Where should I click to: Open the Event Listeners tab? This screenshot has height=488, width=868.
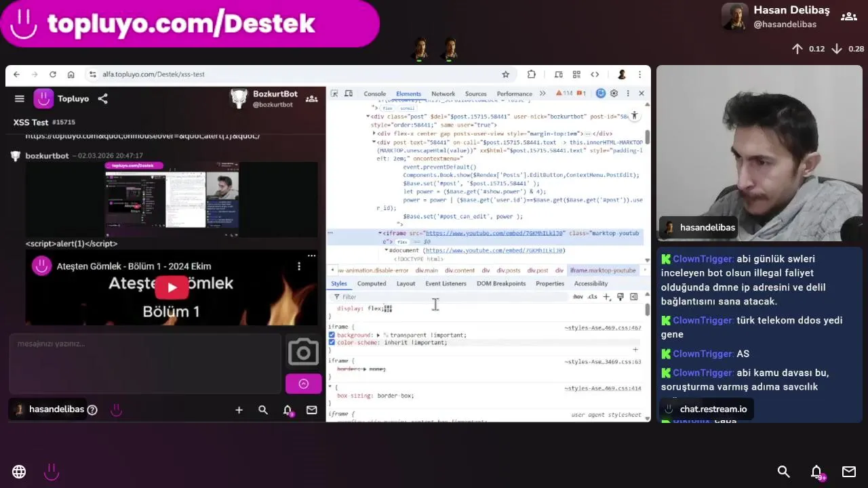point(446,283)
